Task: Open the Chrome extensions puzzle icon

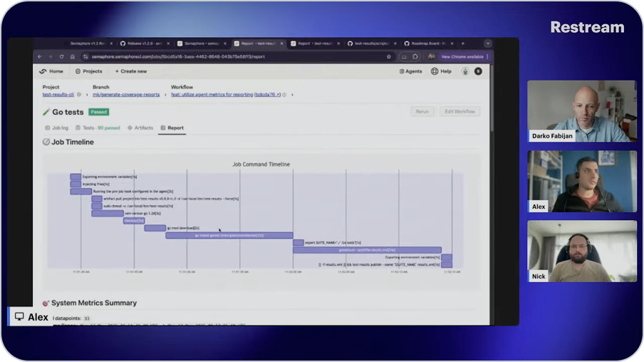Action: tap(415, 57)
